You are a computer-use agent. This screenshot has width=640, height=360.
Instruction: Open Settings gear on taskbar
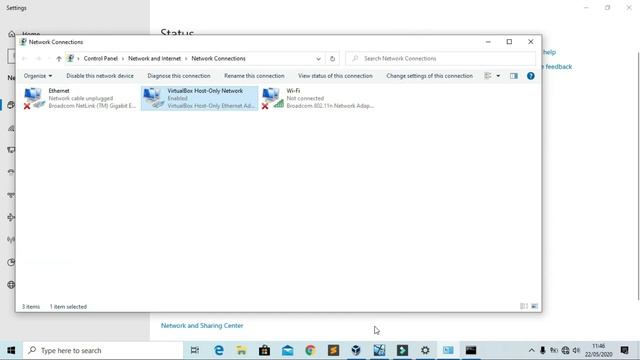tap(425, 350)
